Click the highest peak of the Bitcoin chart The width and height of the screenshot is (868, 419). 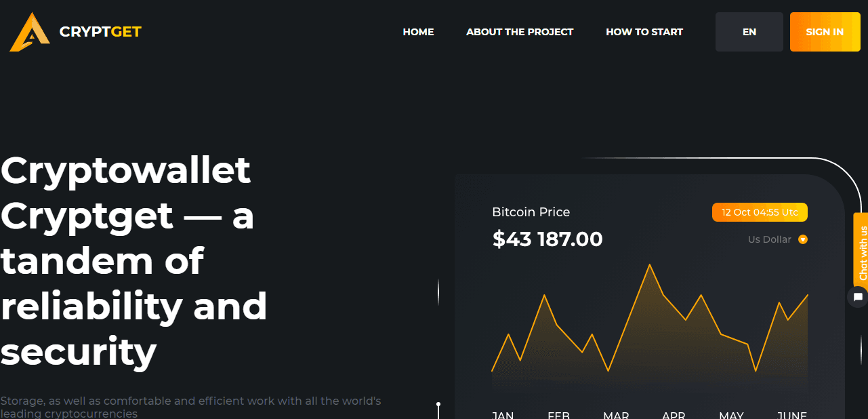650,266
